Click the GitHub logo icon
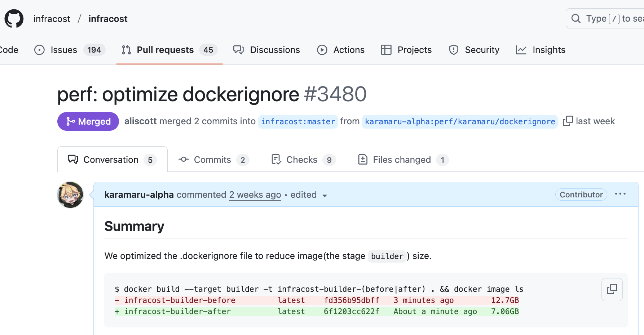This screenshot has height=335, width=644. [x=14, y=19]
